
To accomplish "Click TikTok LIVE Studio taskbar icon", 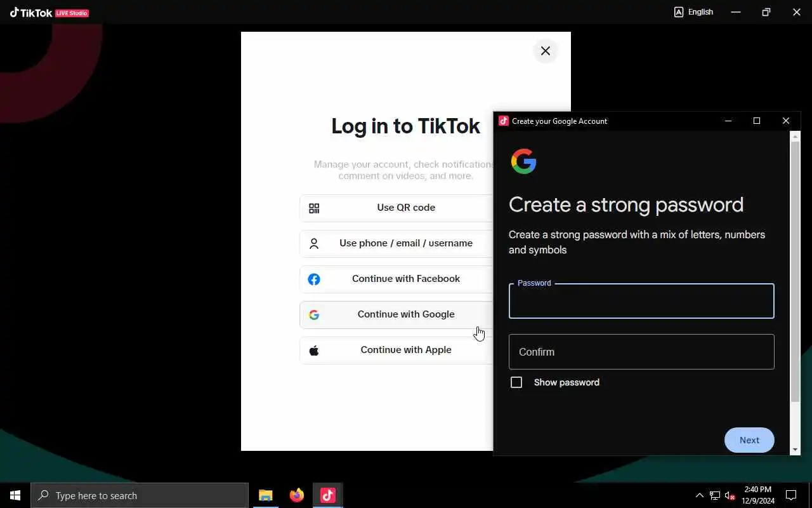I will coord(327,495).
